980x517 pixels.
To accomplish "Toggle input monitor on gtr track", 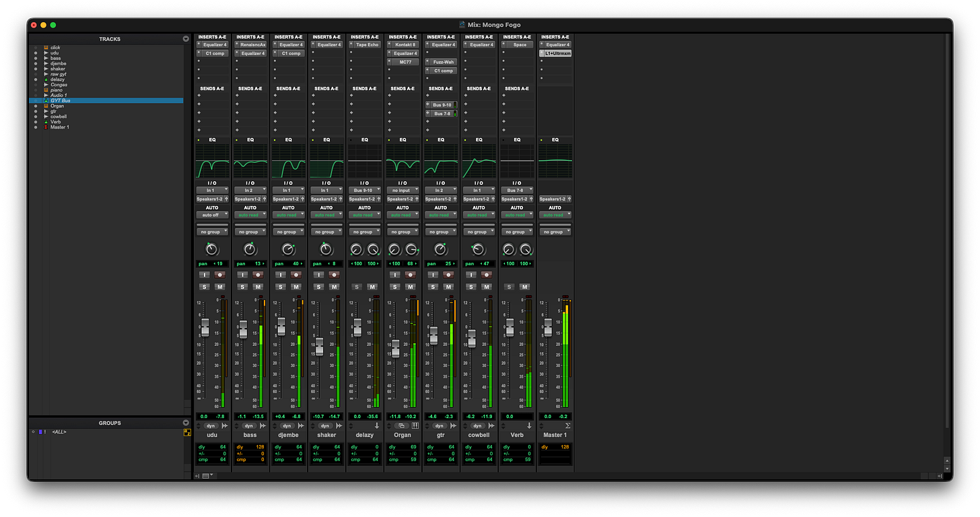I will pyautogui.click(x=433, y=275).
